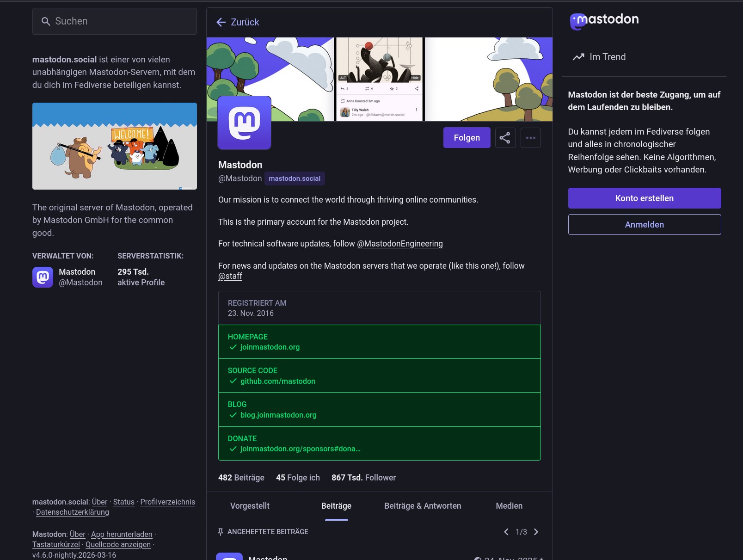Switch to the Vorgestellt tab
Viewport: 743px width, 560px height.
250,506
